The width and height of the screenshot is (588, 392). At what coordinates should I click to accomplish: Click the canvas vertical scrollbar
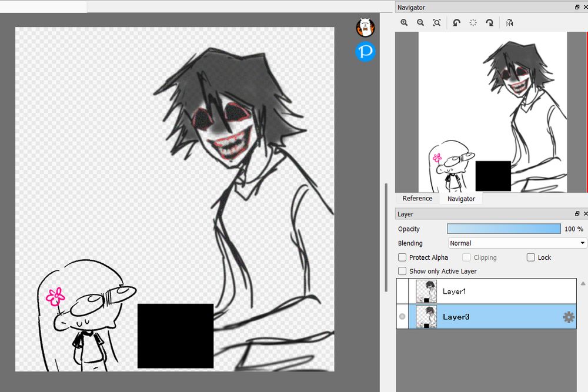tap(386, 237)
